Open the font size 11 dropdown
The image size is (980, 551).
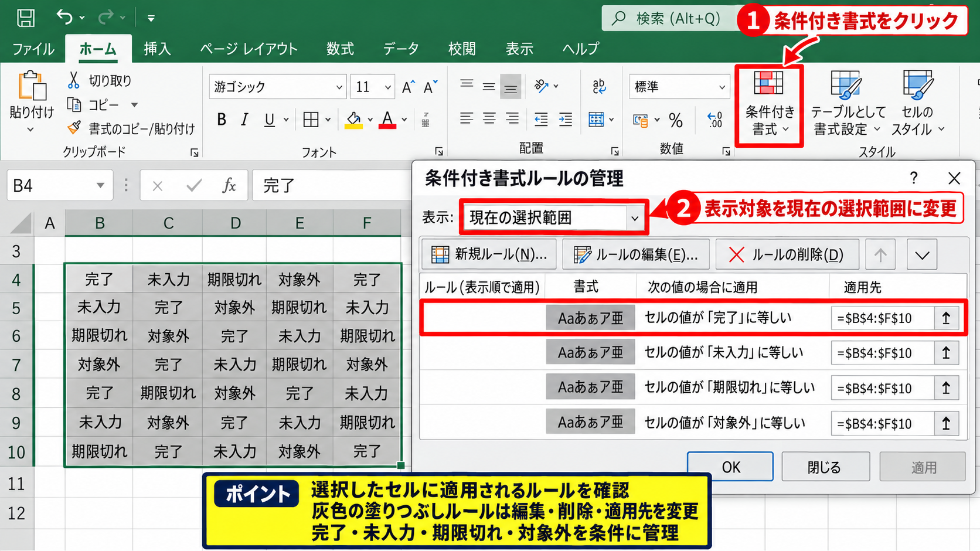(x=387, y=87)
